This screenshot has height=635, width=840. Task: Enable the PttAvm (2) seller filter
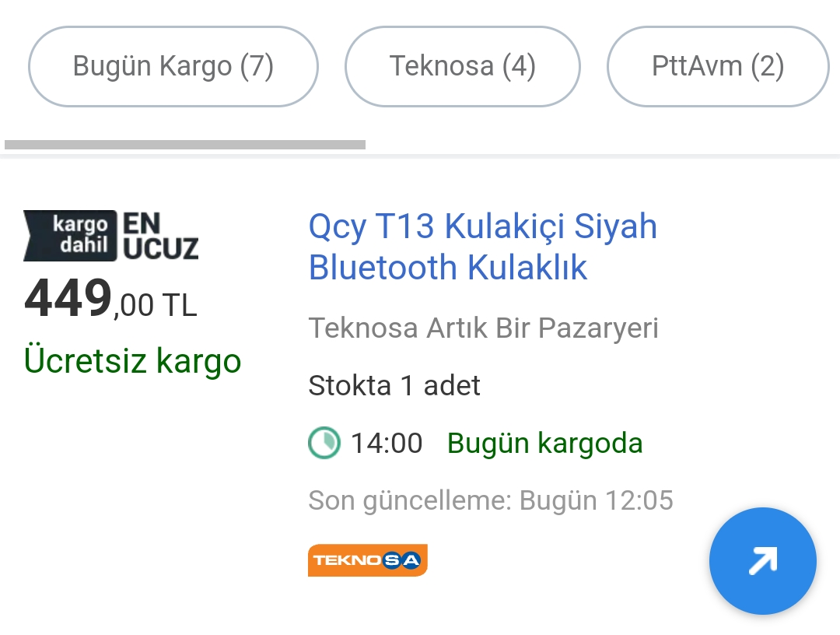[718, 66]
